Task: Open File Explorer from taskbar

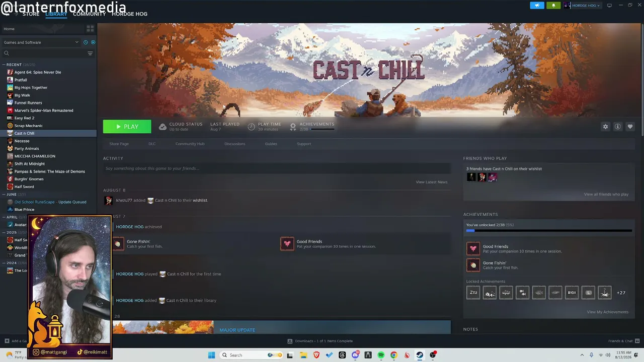Action: pos(303,355)
